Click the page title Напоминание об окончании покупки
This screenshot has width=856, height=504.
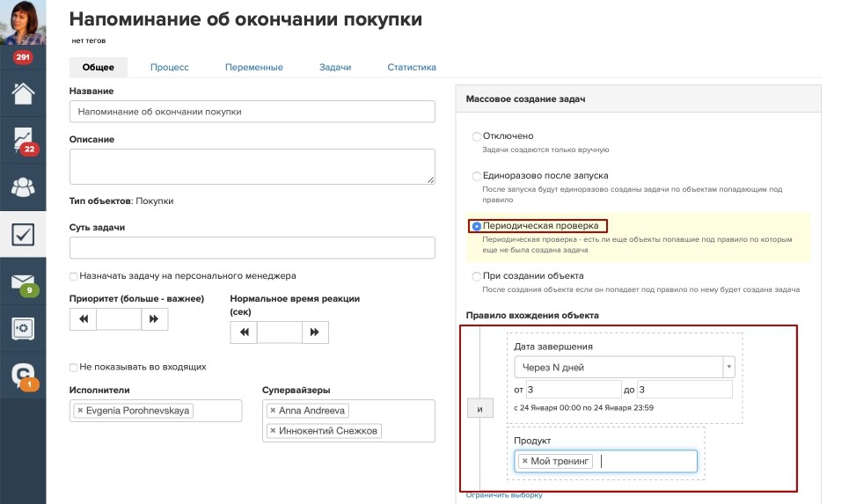click(x=245, y=19)
